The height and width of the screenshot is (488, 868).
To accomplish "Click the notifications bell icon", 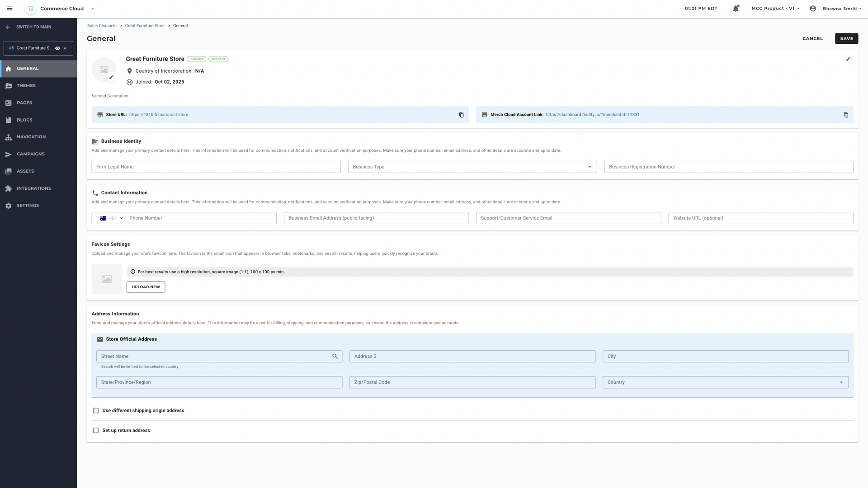I will [736, 9].
